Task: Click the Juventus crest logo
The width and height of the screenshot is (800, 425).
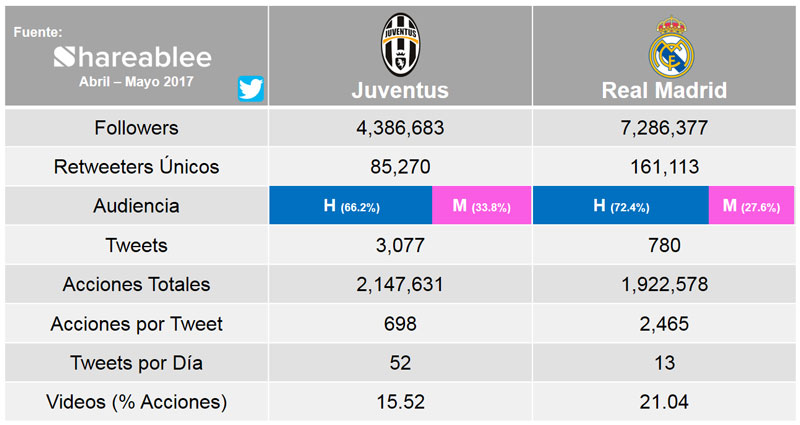Action: click(x=401, y=45)
